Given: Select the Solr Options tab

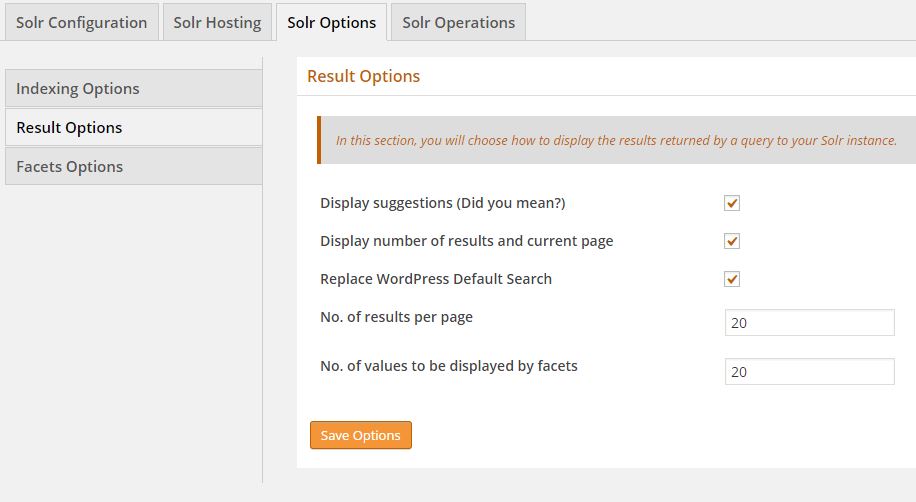Looking at the screenshot, I should (x=331, y=22).
